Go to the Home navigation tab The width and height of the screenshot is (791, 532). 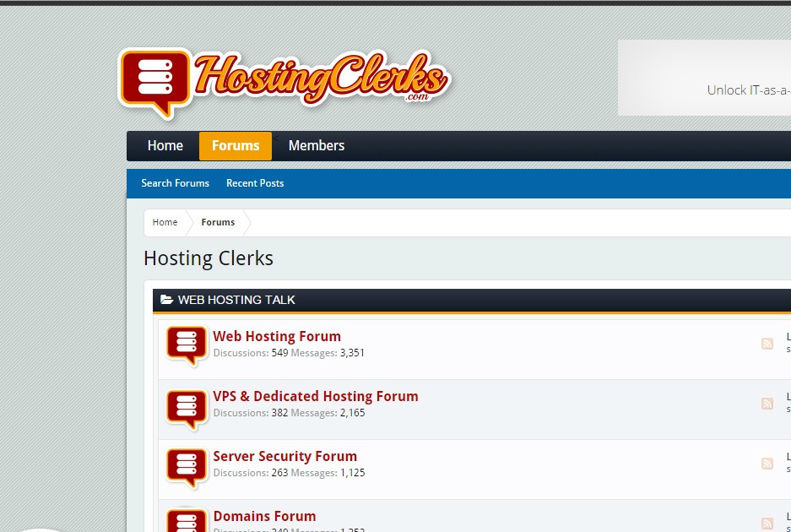coord(165,146)
